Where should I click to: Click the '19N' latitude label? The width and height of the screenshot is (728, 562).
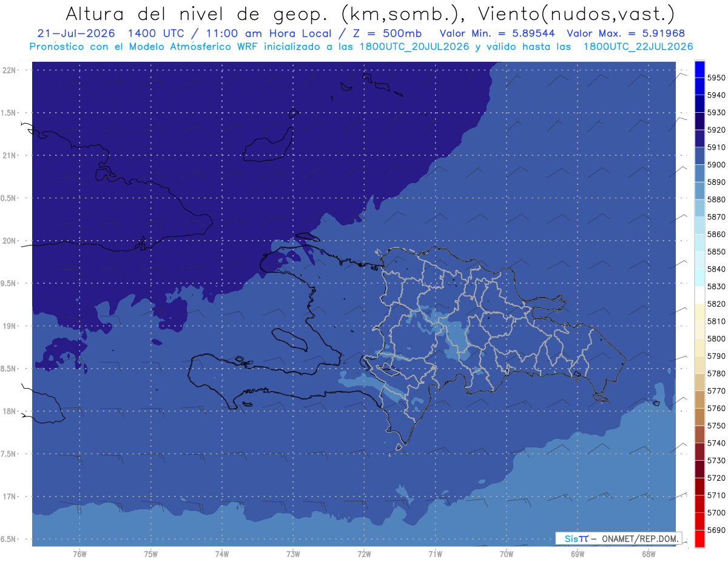pos(10,326)
